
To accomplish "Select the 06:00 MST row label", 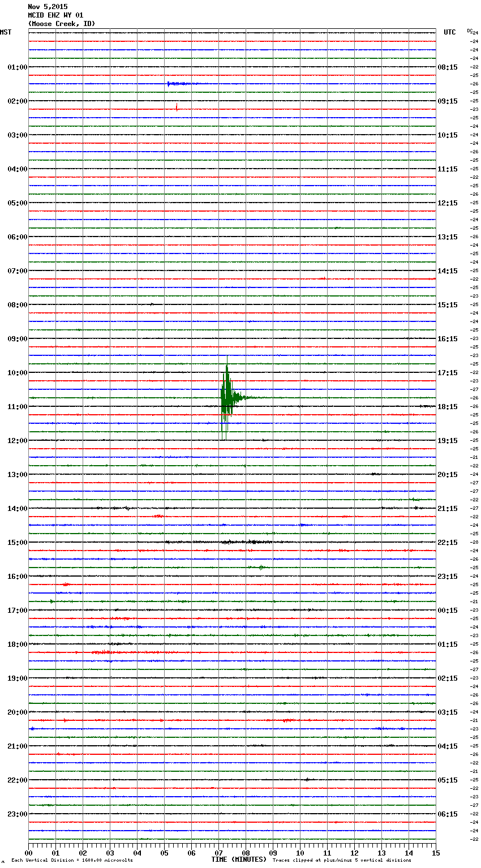I will [x=18, y=237].
